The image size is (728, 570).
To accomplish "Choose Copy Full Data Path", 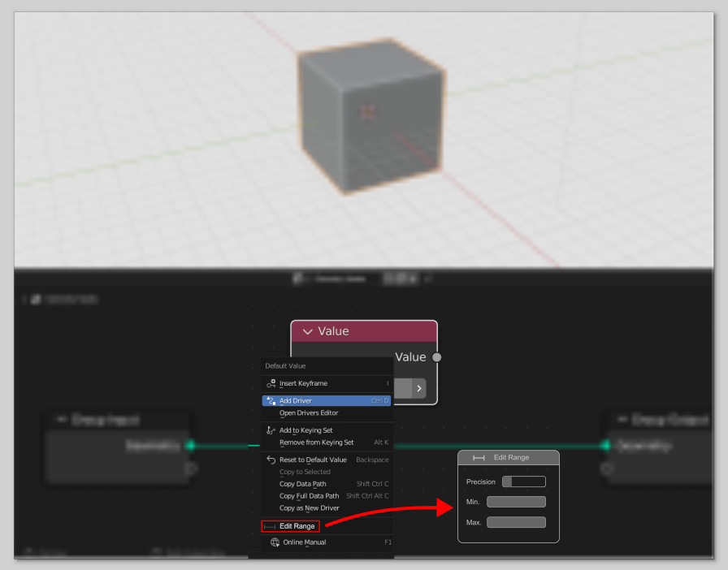I will click(327, 496).
